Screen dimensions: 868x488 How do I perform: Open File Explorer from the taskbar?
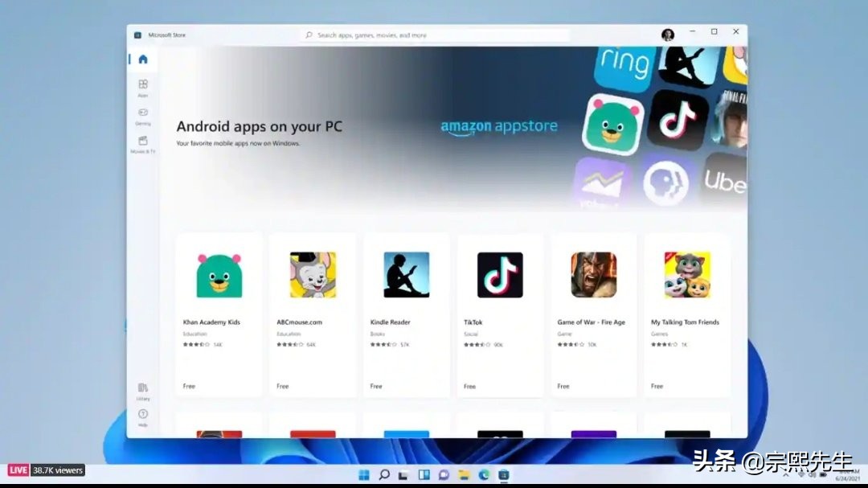pos(464,474)
